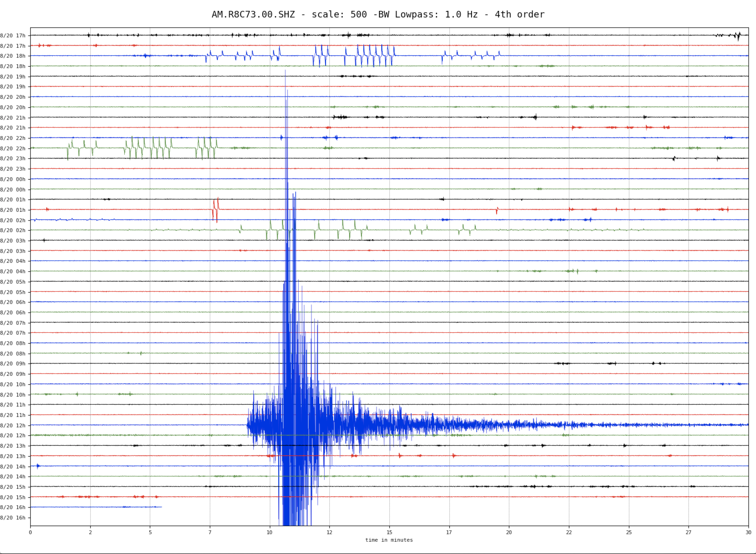The image size is (756, 554).
Task: Click the 8/20 15h label of red trace
Action: point(13,497)
